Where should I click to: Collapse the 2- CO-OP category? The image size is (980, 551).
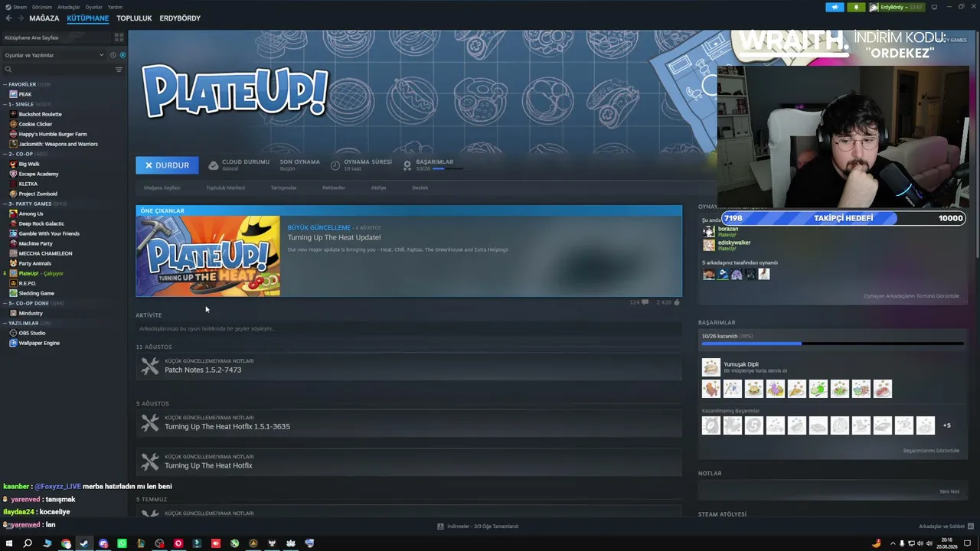tap(5, 154)
